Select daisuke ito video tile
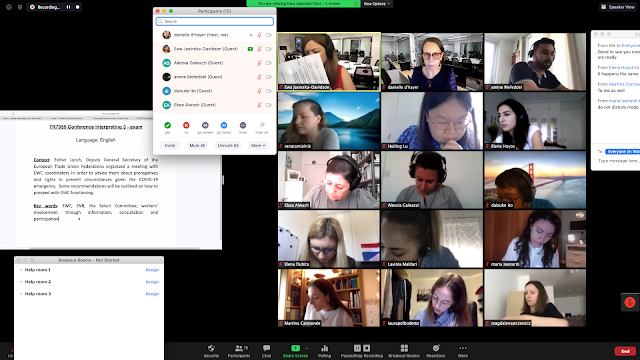The image size is (640, 360). (x=535, y=180)
